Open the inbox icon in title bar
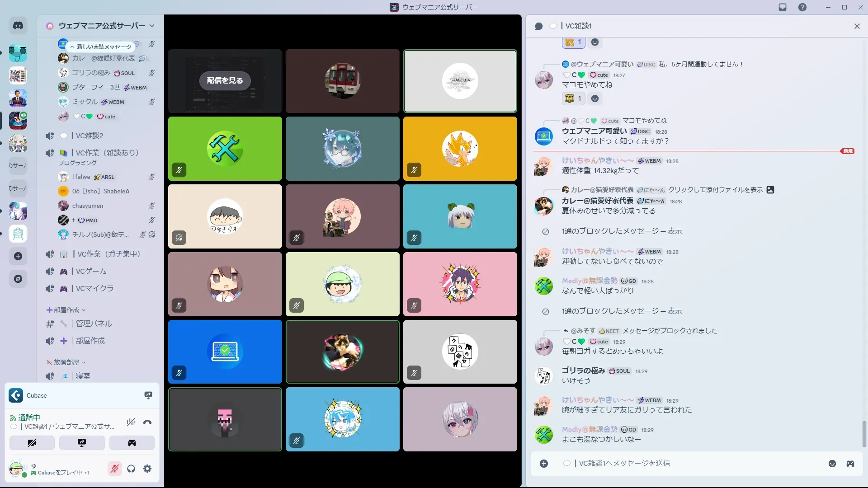 pyautogui.click(x=783, y=7)
